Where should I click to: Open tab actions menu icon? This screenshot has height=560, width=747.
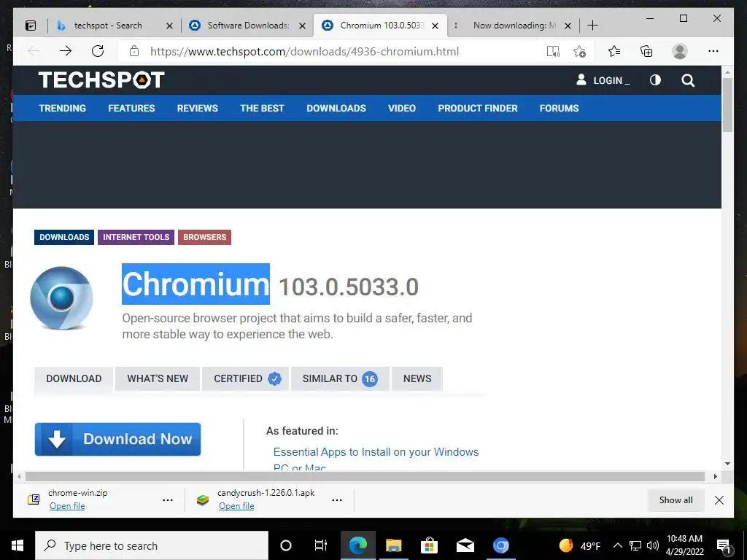[31, 26]
